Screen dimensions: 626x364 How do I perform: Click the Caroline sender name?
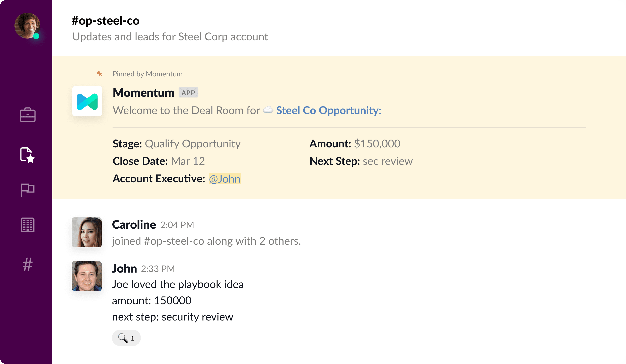click(134, 224)
